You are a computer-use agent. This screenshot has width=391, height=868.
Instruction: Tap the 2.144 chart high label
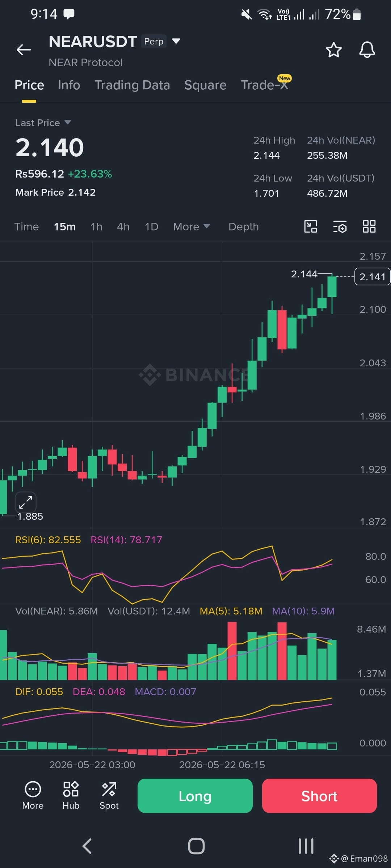tap(304, 274)
